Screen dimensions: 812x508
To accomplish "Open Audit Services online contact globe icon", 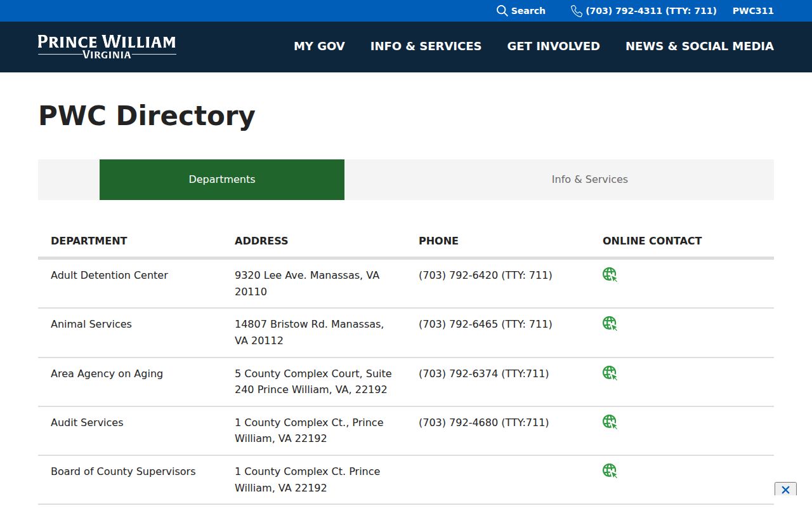I will pos(610,422).
